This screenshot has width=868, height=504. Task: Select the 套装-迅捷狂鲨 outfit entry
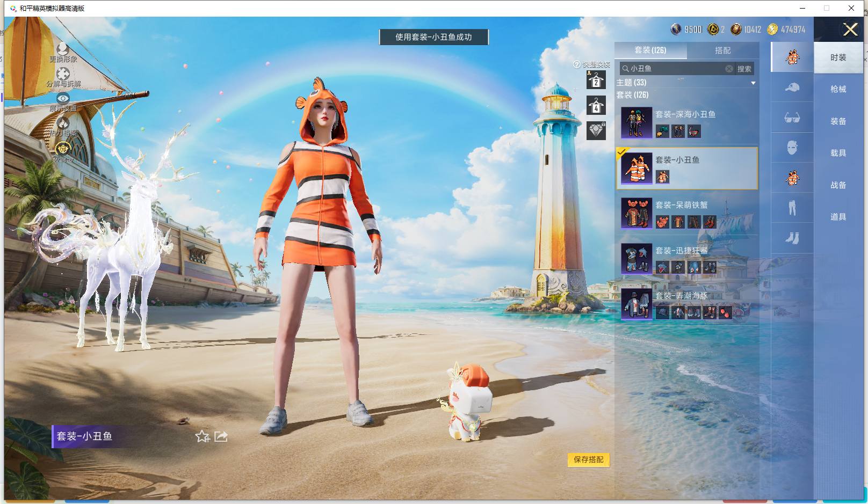(x=687, y=259)
